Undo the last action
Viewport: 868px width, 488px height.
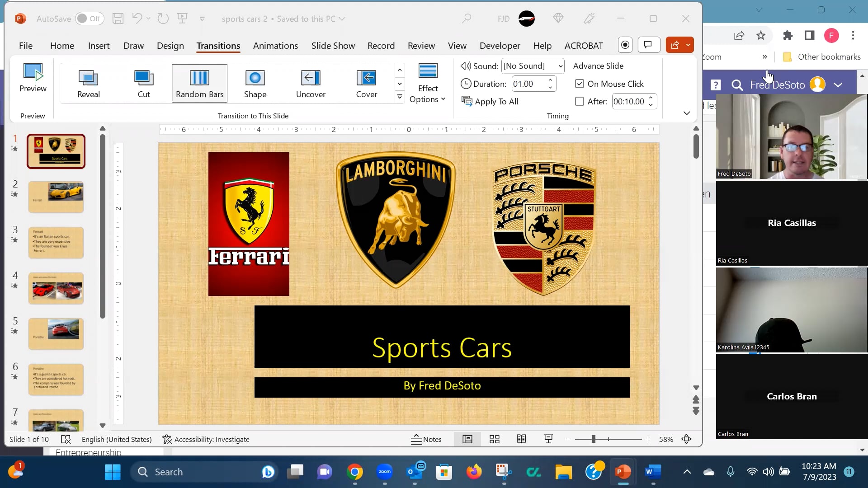point(137,19)
